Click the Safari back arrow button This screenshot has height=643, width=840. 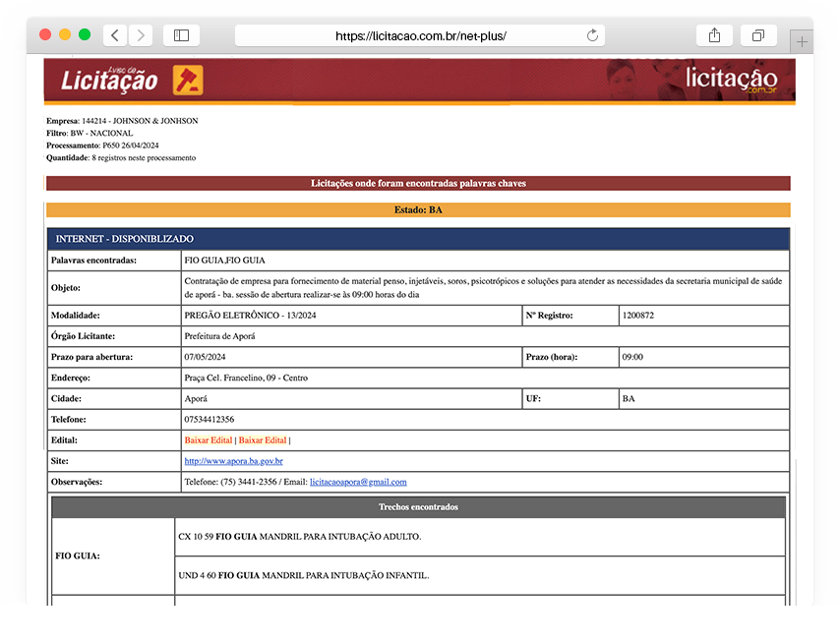coord(115,35)
